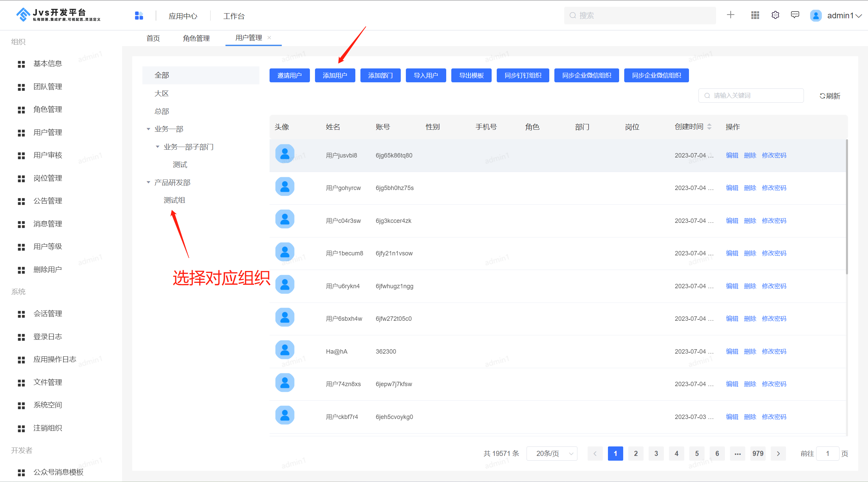This screenshot has height=482, width=868.
Task: Collapse the 产品研发部 tree node
Action: 148,182
